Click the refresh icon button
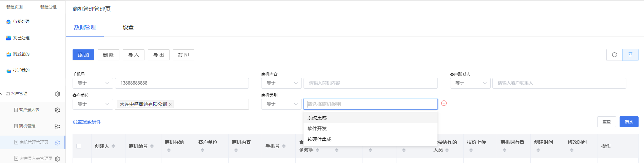The image size is (644, 163). (614, 55)
